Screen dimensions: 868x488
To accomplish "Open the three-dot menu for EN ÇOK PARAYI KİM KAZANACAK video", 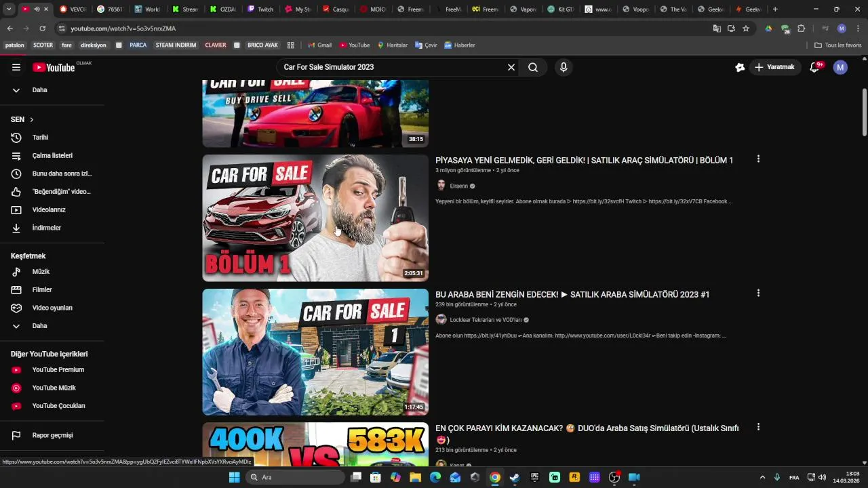I will (x=758, y=427).
